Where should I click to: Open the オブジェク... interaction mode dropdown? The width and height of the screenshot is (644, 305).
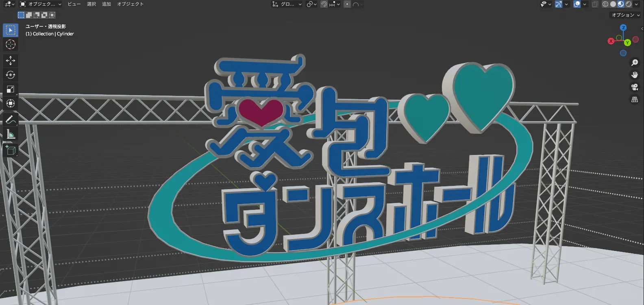[x=41, y=4]
